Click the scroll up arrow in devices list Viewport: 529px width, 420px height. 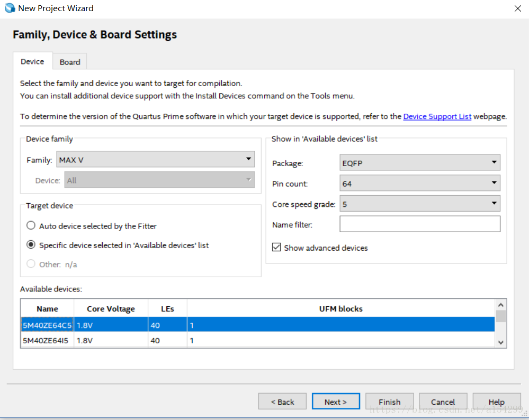(501, 305)
